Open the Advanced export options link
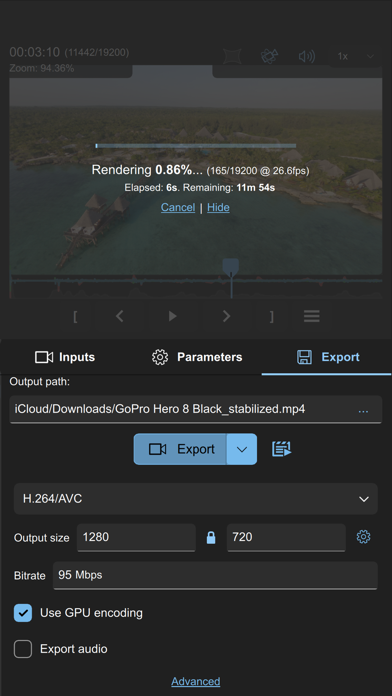 [196, 681]
